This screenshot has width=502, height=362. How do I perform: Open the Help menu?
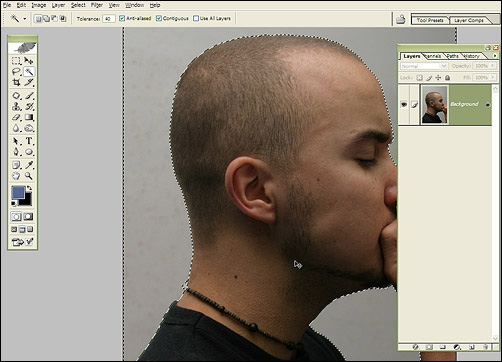(155, 5)
